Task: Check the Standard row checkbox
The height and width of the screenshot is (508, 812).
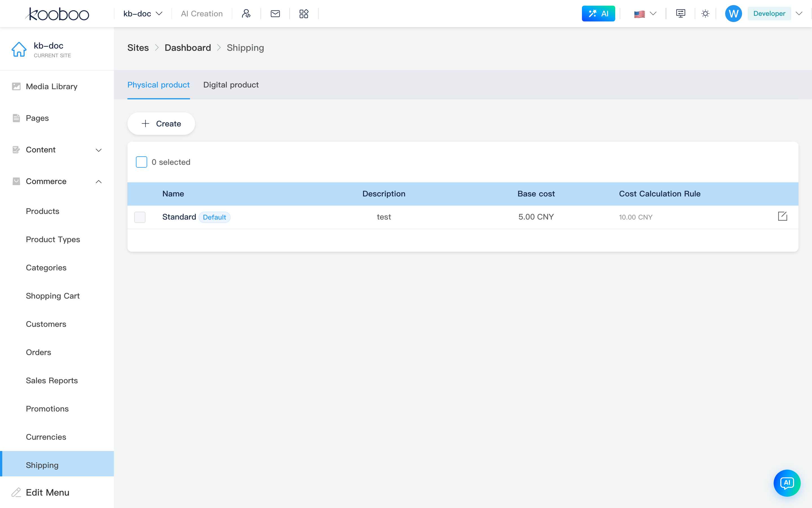Action: (x=140, y=217)
